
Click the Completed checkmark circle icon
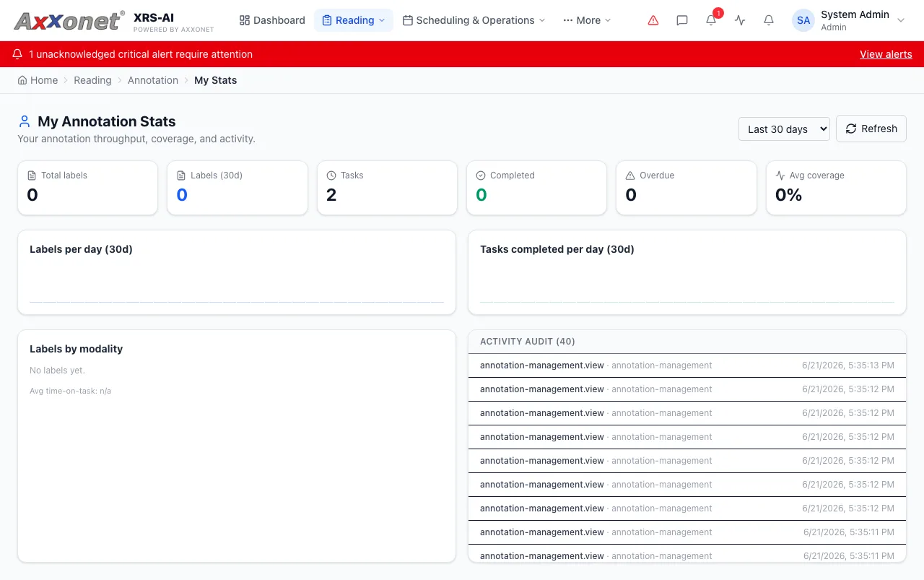pos(481,176)
